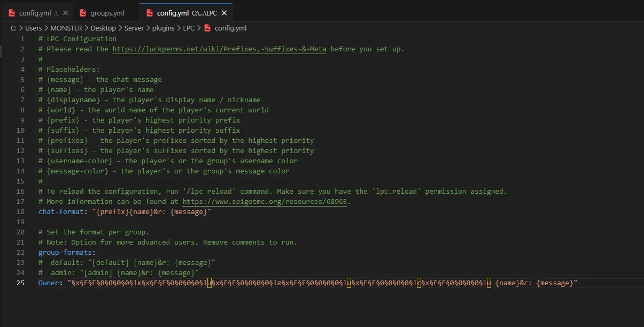Screen dimensions: 644x327
Task: Click the "# Set the format per group." comment
Action: [x=94, y=232]
